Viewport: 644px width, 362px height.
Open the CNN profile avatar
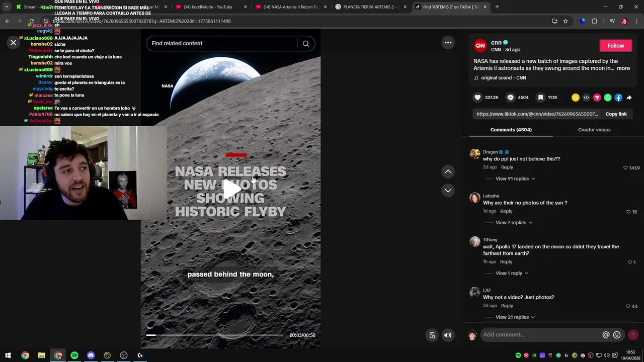pos(480,46)
